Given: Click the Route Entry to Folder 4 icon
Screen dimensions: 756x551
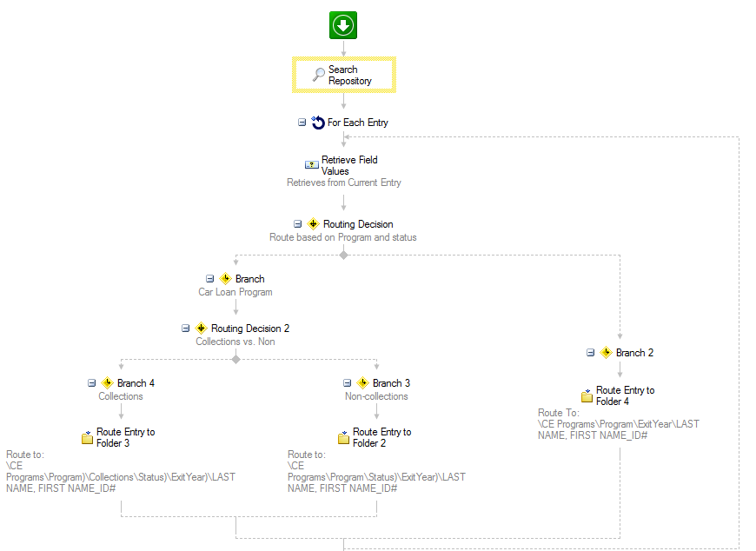Looking at the screenshot, I should (587, 395).
